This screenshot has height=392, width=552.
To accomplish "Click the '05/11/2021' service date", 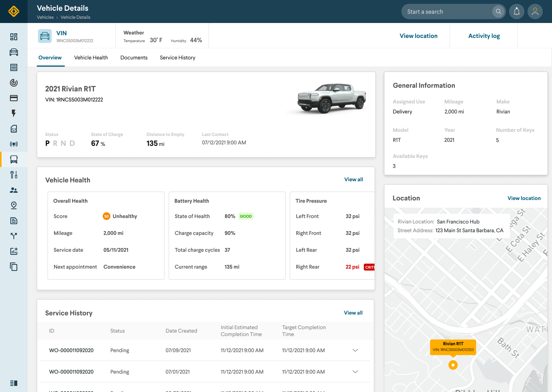I will coord(116,250).
